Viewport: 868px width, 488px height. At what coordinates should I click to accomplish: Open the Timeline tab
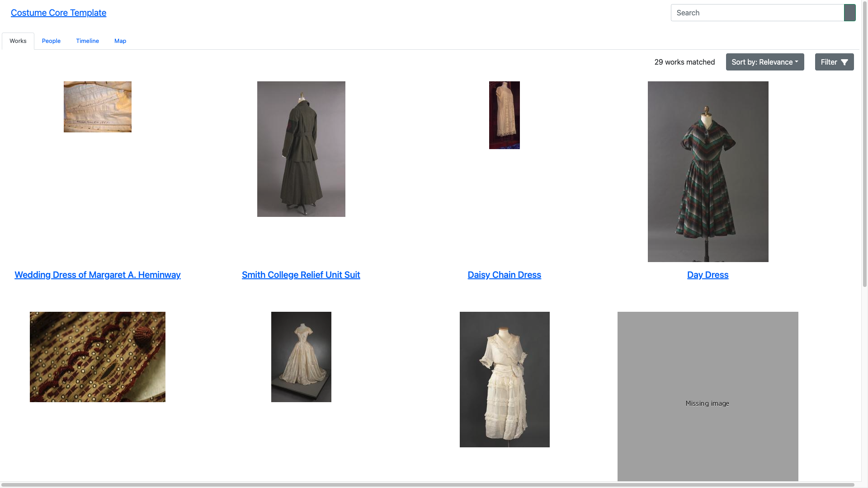coord(87,41)
